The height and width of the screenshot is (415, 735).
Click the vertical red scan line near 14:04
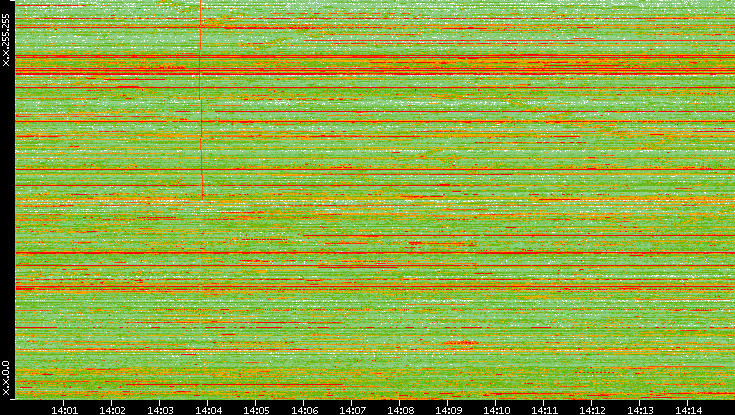201,99
